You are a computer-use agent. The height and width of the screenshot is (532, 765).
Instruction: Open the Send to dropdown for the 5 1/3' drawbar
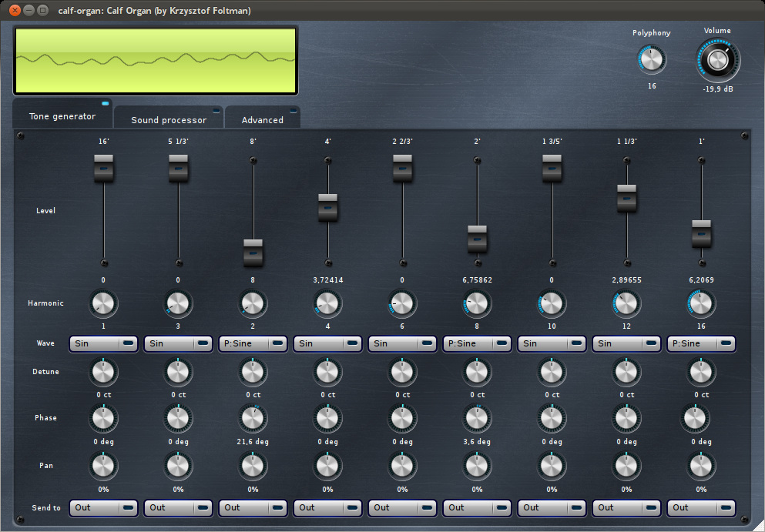(x=178, y=507)
